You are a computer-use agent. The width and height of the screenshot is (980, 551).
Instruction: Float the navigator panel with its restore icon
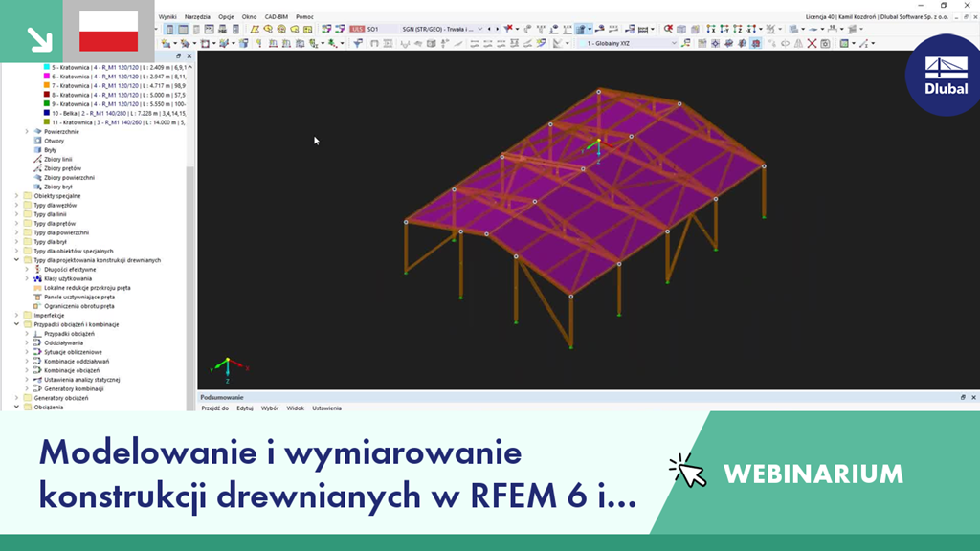coord(179,56)
